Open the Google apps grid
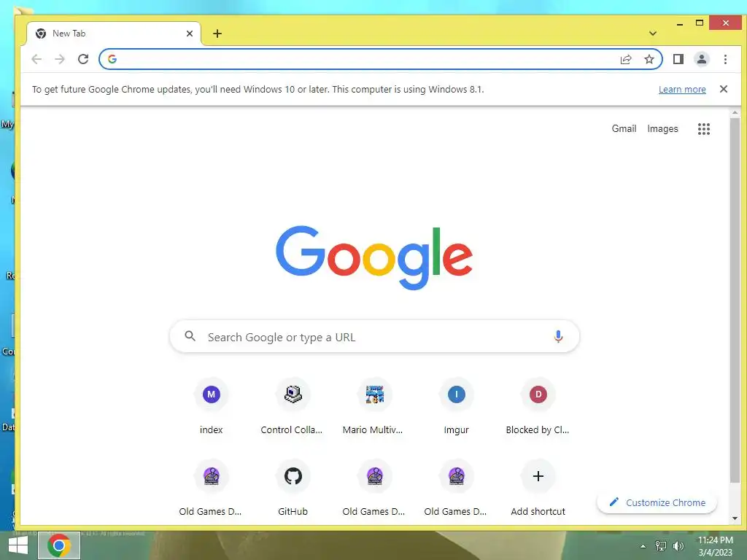 704,129
